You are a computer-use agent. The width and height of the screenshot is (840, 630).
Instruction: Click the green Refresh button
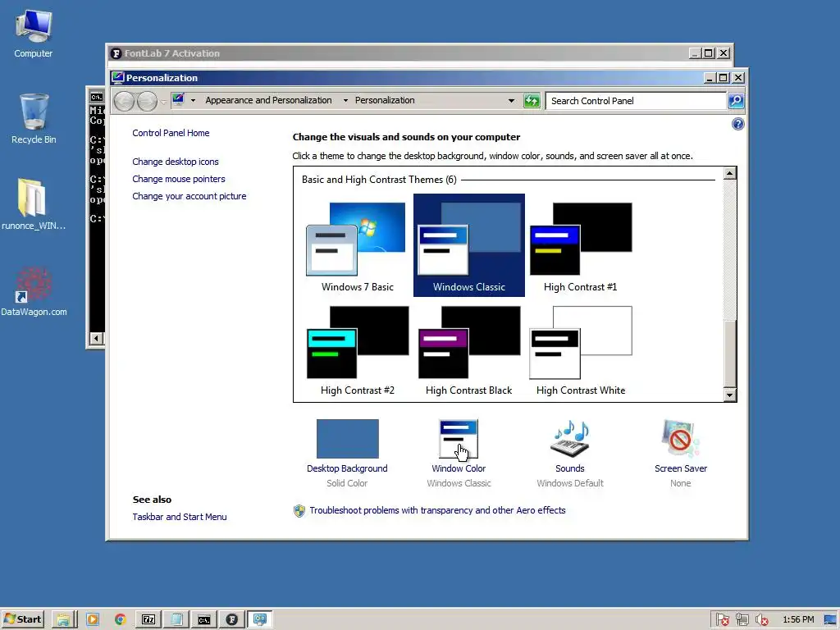click(x=532, y=101)
